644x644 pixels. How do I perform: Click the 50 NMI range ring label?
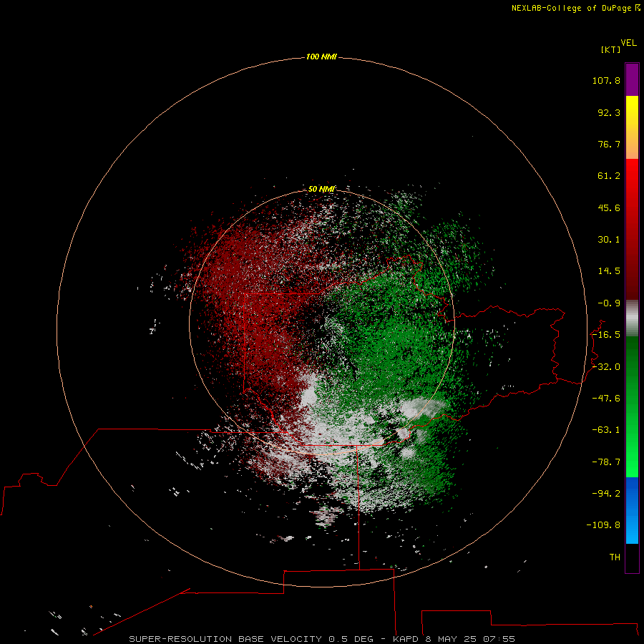pos(321,189)
